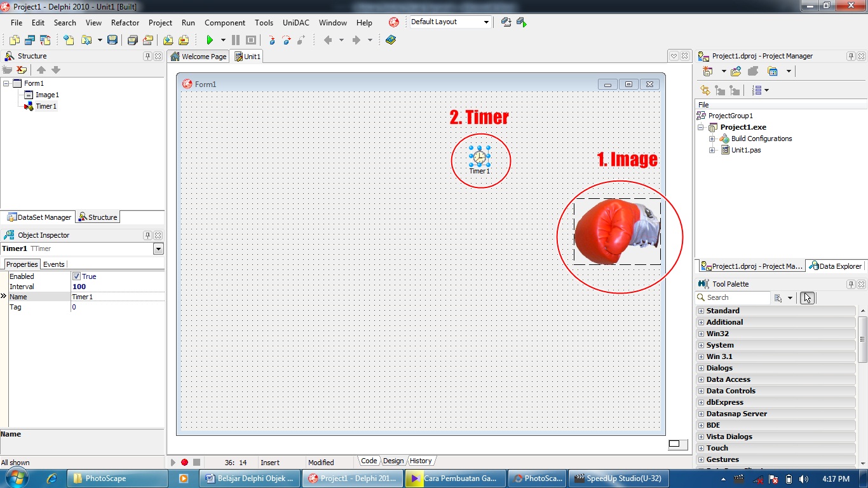The width and height of the screenshot is (868, 488).
Task: Click the Remove File from Project icon
Action: [x=184, y=40]
